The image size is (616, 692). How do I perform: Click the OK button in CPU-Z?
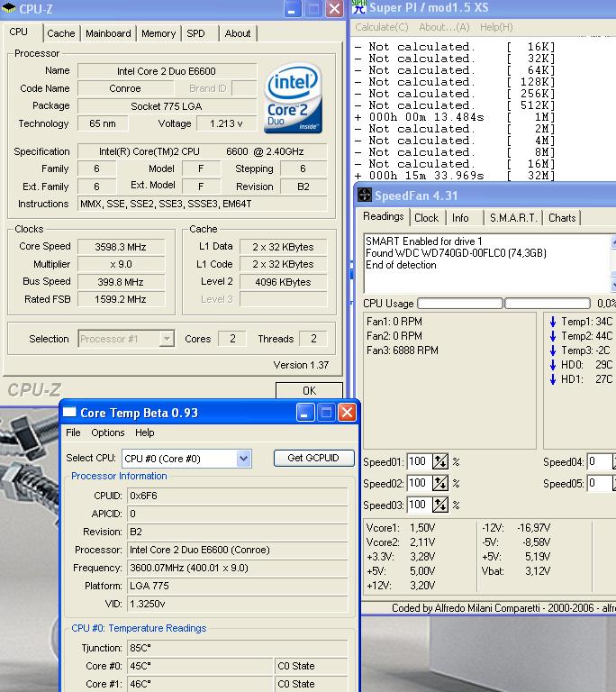coord(309,390)
